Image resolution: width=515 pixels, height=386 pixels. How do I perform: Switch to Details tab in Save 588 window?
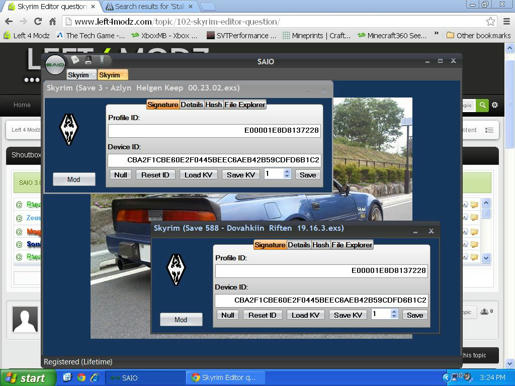pos(299,245)
